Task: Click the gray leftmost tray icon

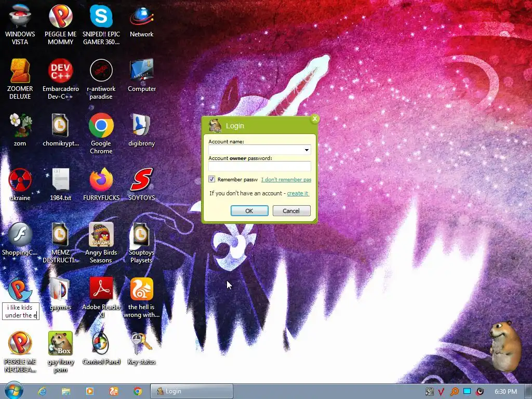Action: (x=429, y=392)
